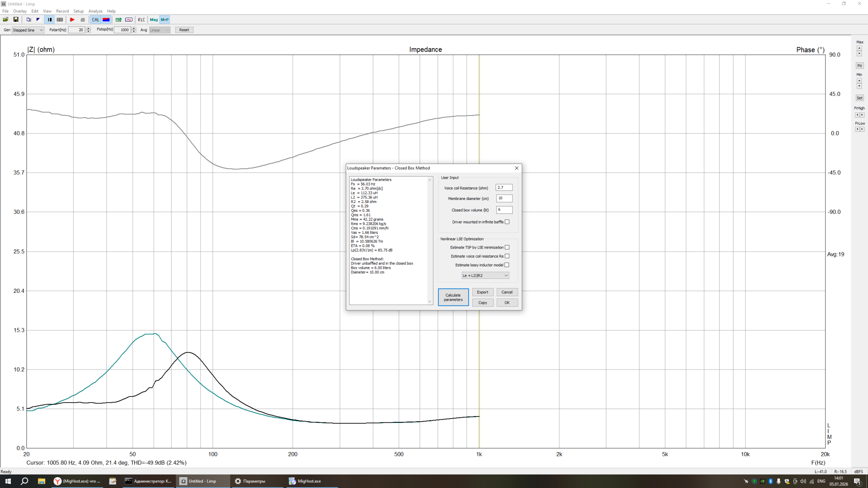Enable Driver mounted in infinite baffle checkbox

tap(507, 222)
